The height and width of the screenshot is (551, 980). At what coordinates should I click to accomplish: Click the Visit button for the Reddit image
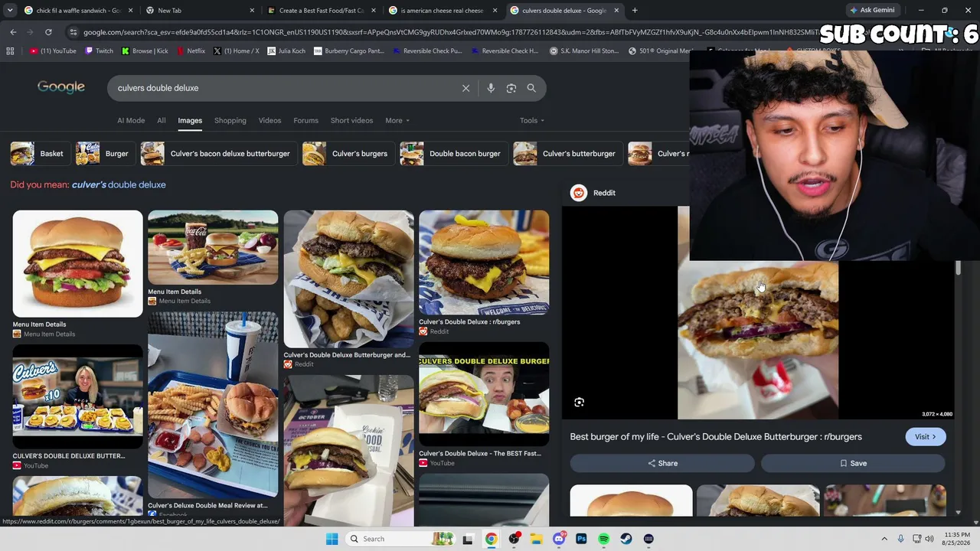925,437
